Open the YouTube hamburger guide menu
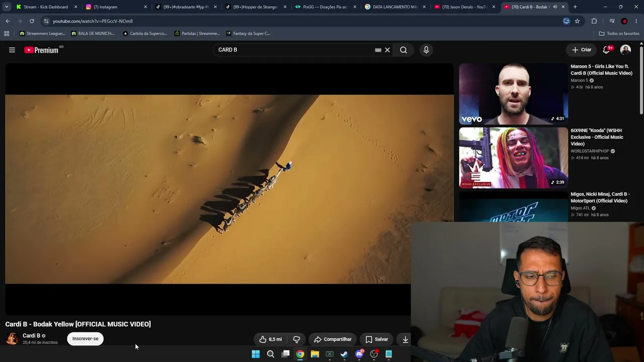The width and height of the screenshot is (644, 362). (x=12, y=50)
